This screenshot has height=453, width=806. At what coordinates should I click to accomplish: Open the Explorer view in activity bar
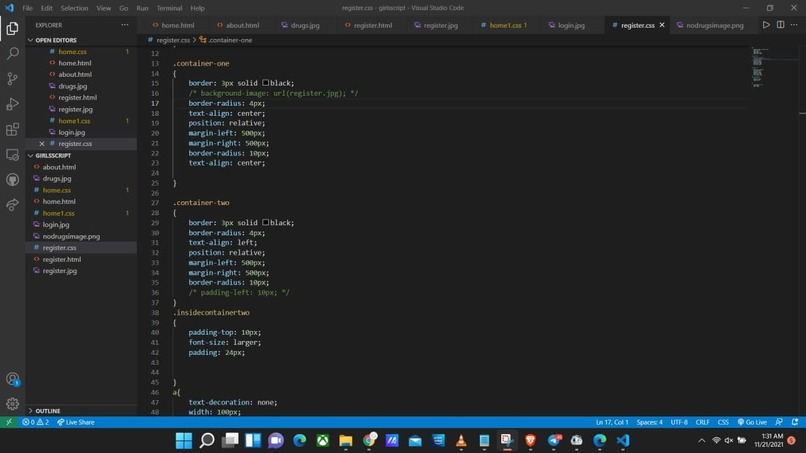tap(12, 28)
